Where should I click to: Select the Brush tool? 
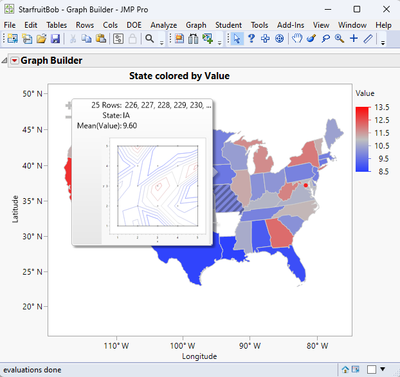point(311,39)
